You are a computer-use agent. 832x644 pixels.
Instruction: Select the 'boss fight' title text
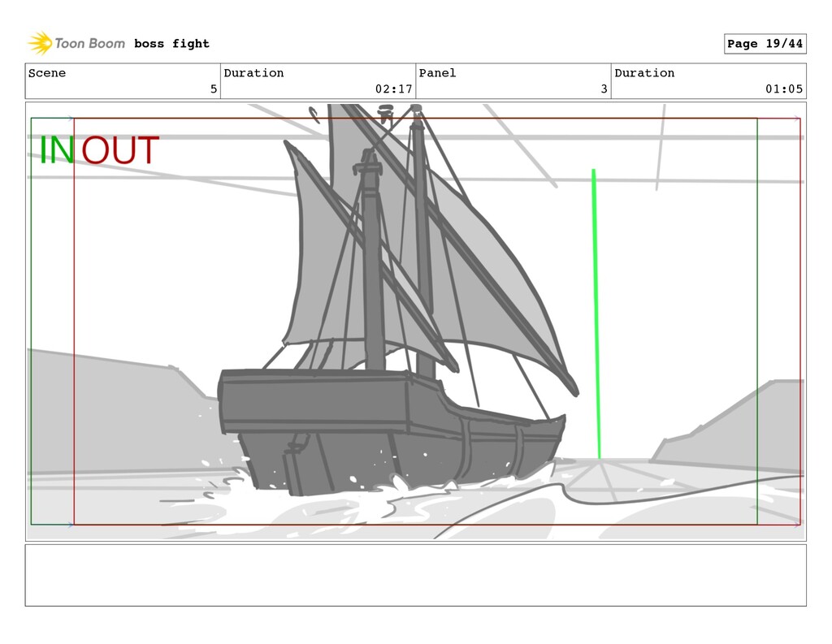coord(171,44)
